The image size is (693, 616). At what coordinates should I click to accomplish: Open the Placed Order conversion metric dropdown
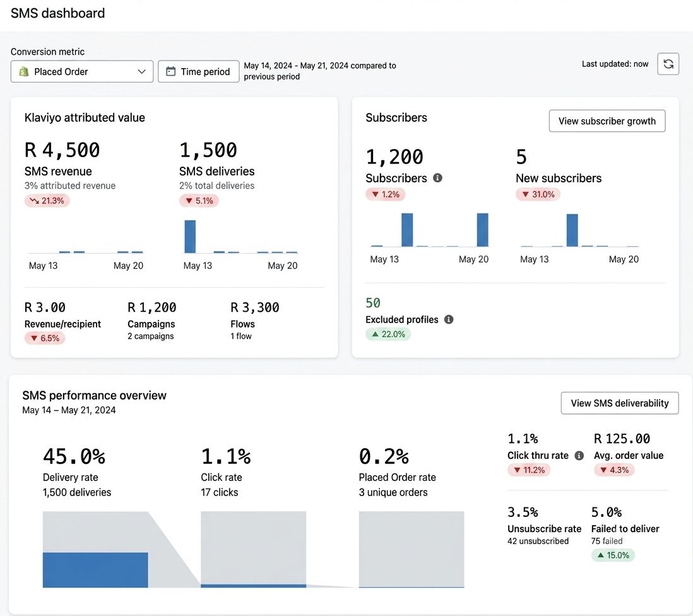(x=82, y=71)
